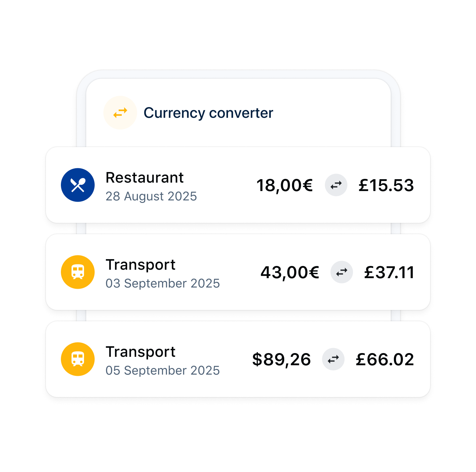Click the £15.53 converted amount

[x=386, y=185]
